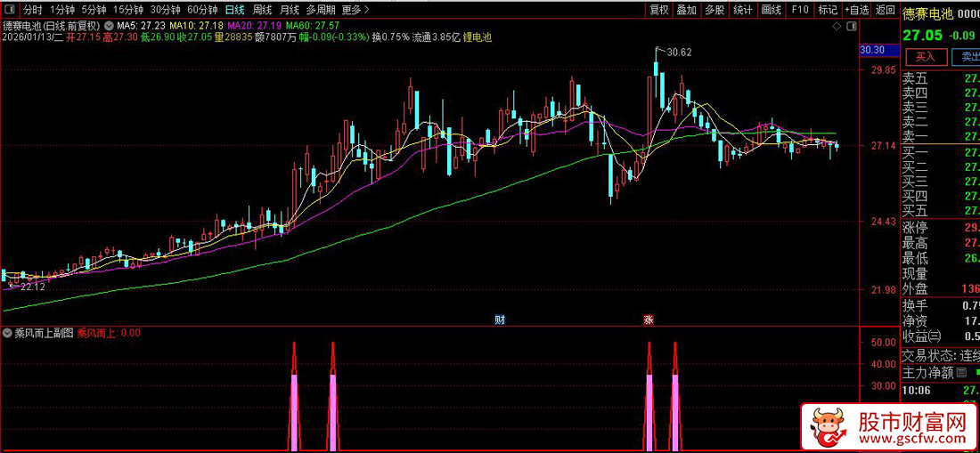Click the 卖出 sell button
The height and width of the screenshot is (453, 980).
pyautogui.click(x=966, y=57)
